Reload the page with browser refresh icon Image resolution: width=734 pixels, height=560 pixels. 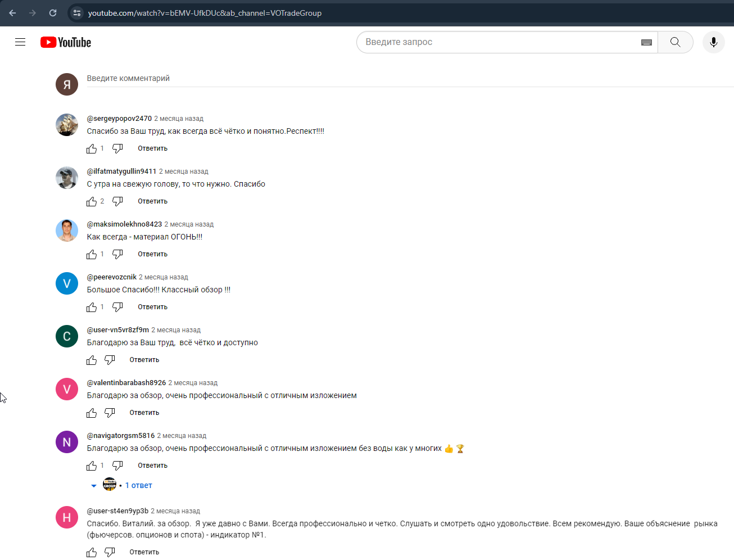click(53, 13)
